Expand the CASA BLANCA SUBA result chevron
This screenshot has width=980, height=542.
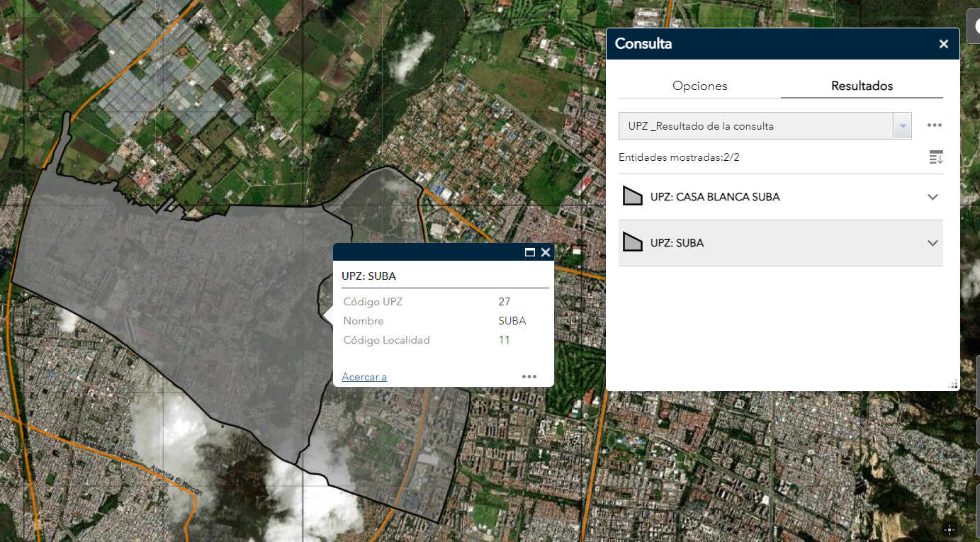pos(933,197)
